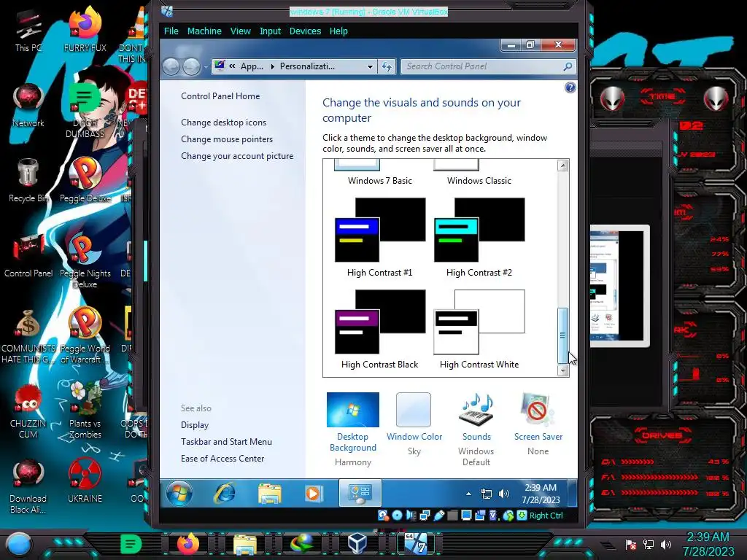
Task: Open the guest Windows 7 Start button
Action: (179, 494)
